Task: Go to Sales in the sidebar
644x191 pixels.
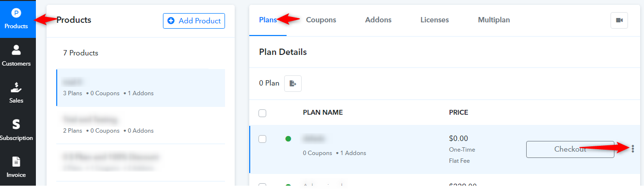Action: tap(16, 93)
